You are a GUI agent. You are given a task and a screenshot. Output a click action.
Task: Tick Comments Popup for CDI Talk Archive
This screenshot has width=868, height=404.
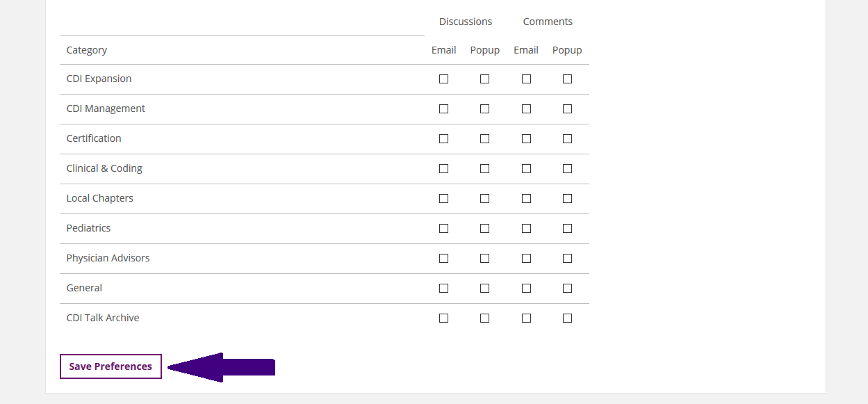pos(567,318)
